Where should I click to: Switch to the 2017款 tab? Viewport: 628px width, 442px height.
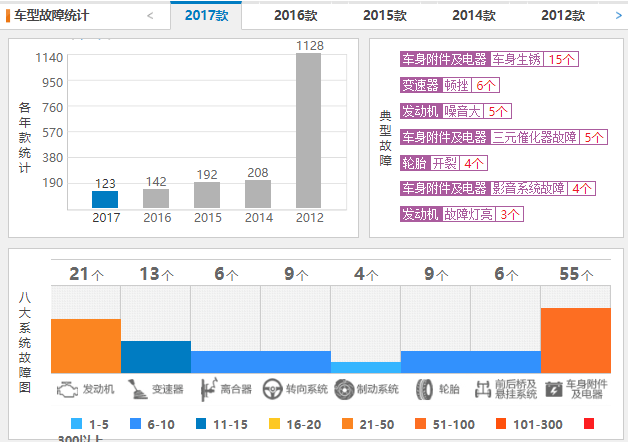pyautogui.click(x=206, y=16)
